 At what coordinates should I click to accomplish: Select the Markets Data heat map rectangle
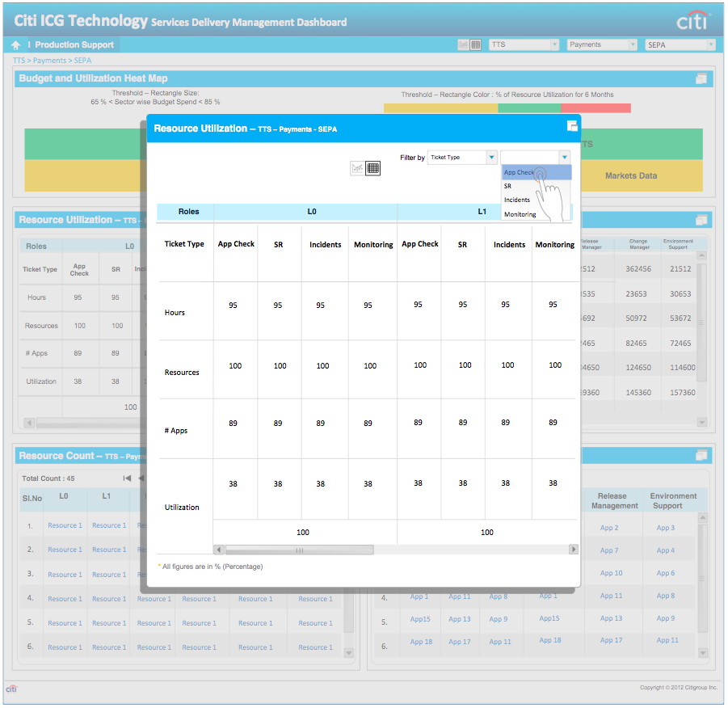point(642,175)
